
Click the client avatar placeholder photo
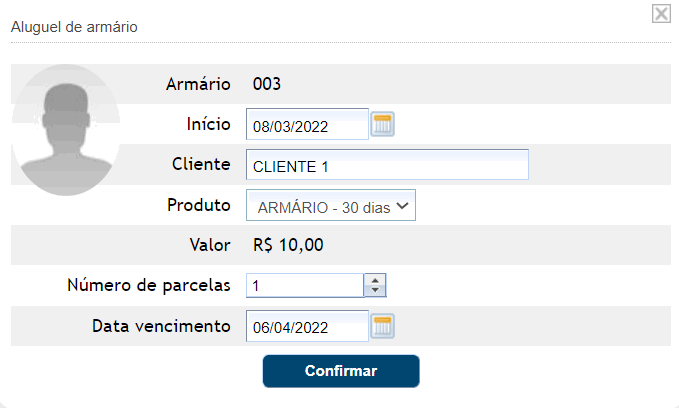(67, 128)
